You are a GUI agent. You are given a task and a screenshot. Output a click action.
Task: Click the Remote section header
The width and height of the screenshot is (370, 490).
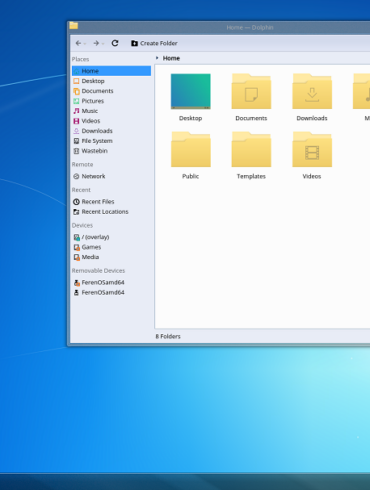click(x=82, y=164)
